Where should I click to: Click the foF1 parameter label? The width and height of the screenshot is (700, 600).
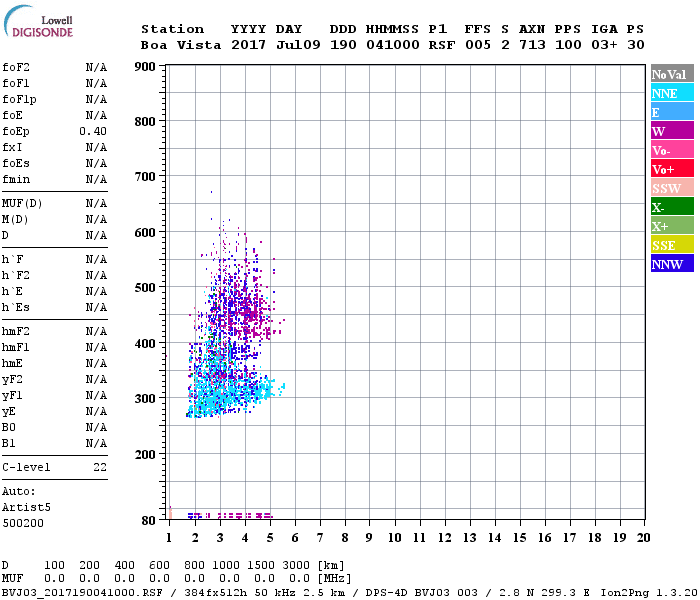point(16,83)
